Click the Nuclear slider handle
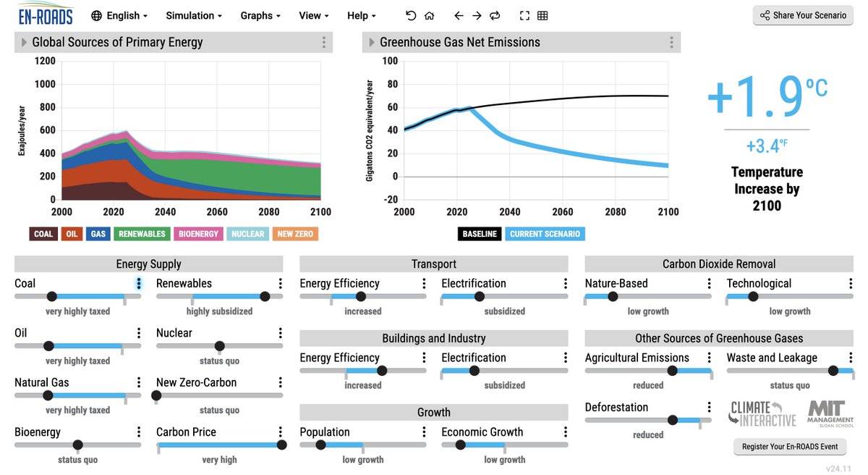This screenshot has width=868, height=475. tap(220, 345)
